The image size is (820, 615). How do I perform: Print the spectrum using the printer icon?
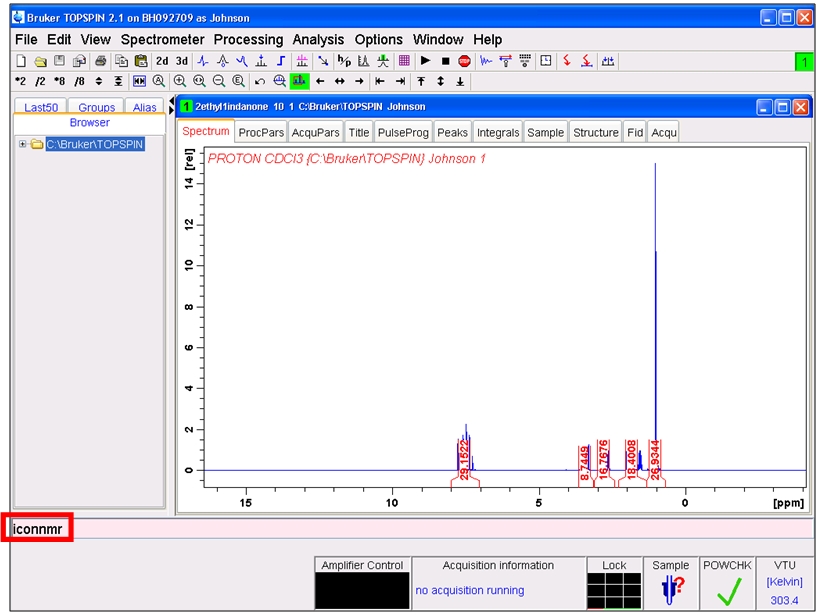tap(100, 61)
